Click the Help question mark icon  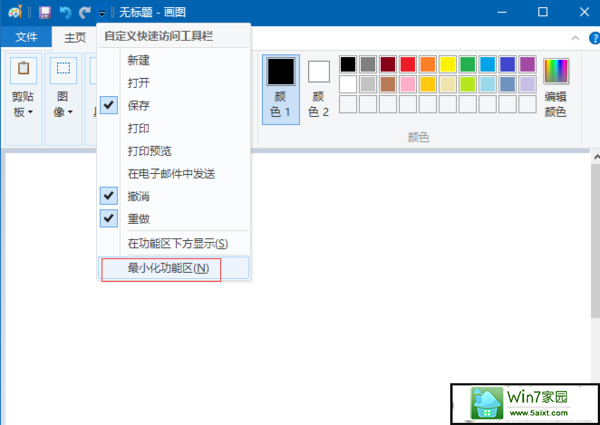[591, 38]
